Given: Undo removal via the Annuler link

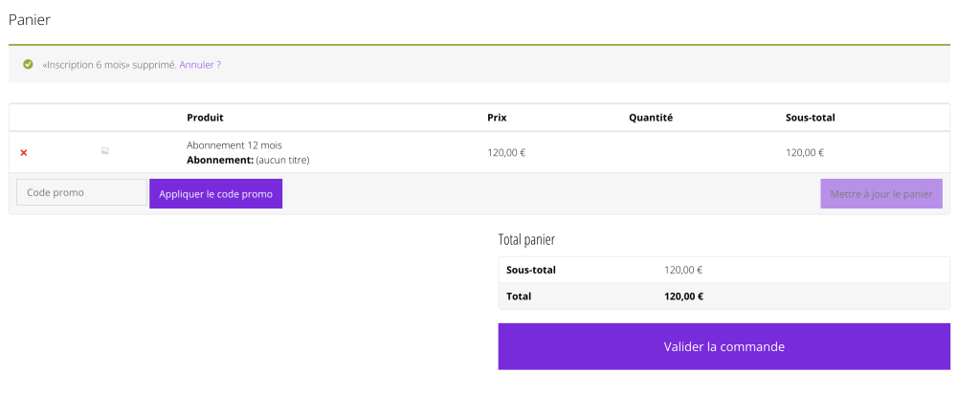Looking at the screenshot, I should (200, 64).
